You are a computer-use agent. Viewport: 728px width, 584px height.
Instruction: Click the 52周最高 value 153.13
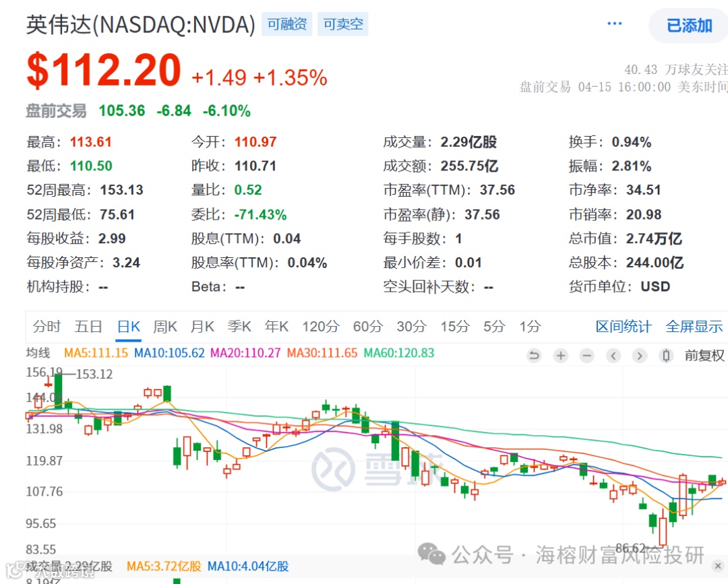tap(121, 190)
